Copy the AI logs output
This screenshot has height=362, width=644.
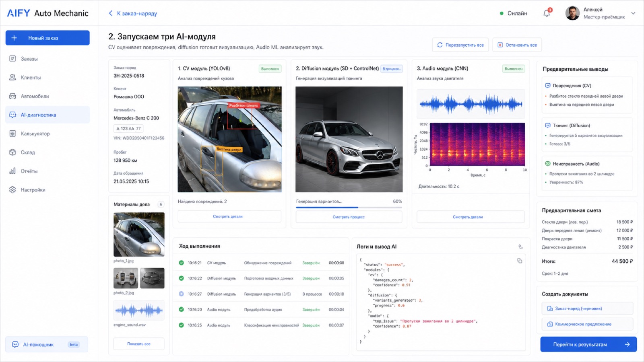520,261
